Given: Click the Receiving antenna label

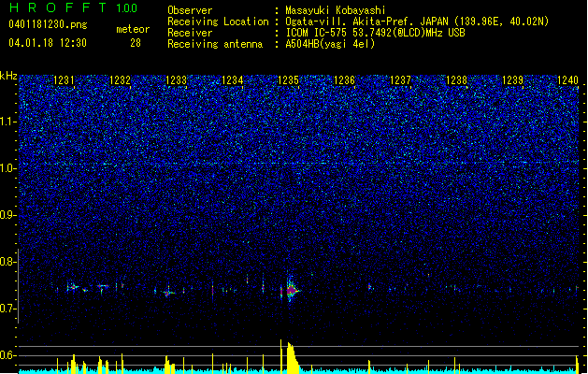Looking at the screenshot, I should pyautogui.click(x=215, y=44).
